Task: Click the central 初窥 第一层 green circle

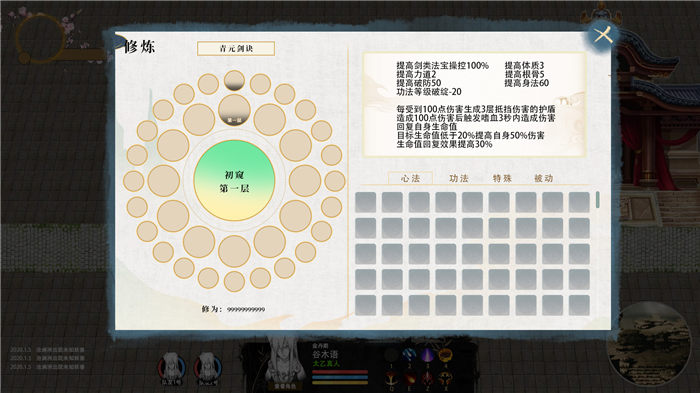Action: click(x=234, y=180)
